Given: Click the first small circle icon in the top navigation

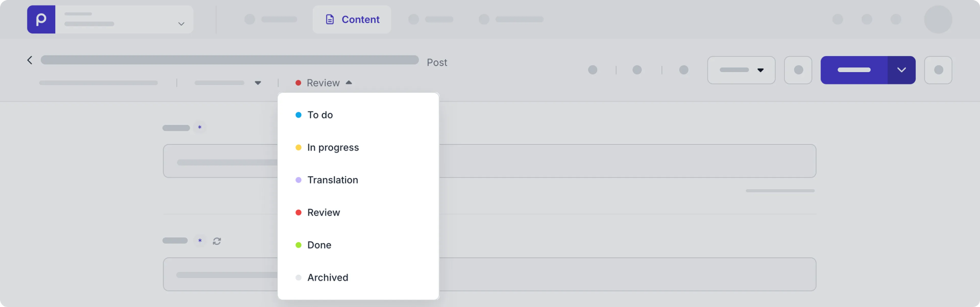Looking at the screenshot, I should click(x=250, y=19).
